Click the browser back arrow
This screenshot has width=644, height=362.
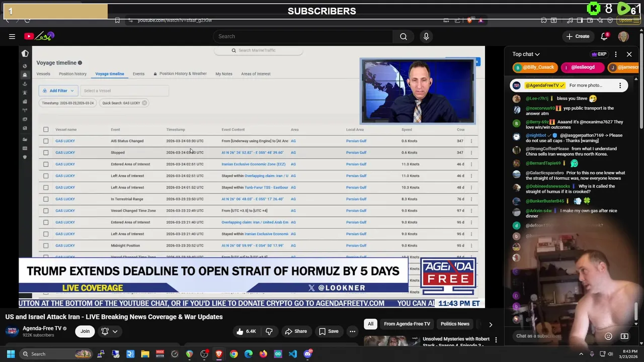pyautogui.click(x=8, y=20)
